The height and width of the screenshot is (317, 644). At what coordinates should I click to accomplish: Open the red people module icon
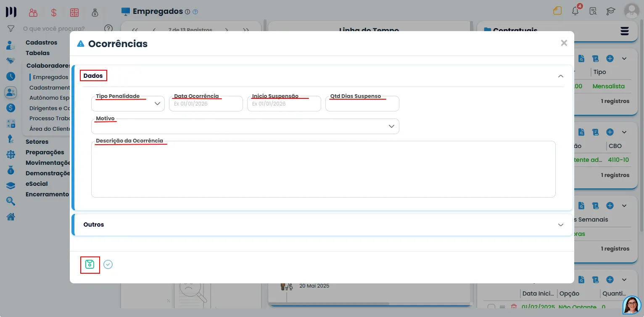pyautogui.click(x=33, y=12)
